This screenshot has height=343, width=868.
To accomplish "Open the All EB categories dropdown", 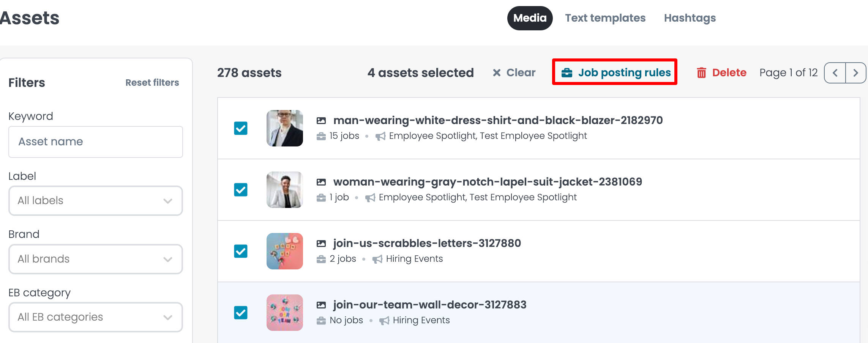I will tap(95, 317).
